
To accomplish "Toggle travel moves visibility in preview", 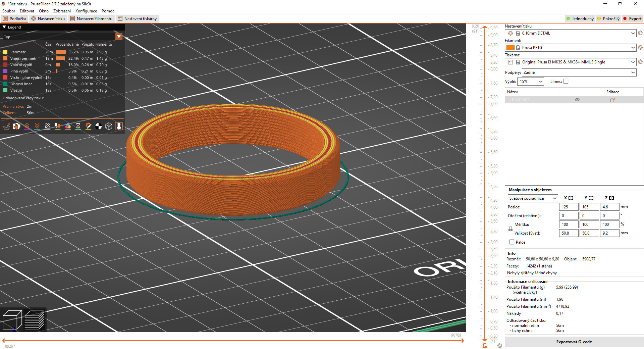I will [6, 127].
